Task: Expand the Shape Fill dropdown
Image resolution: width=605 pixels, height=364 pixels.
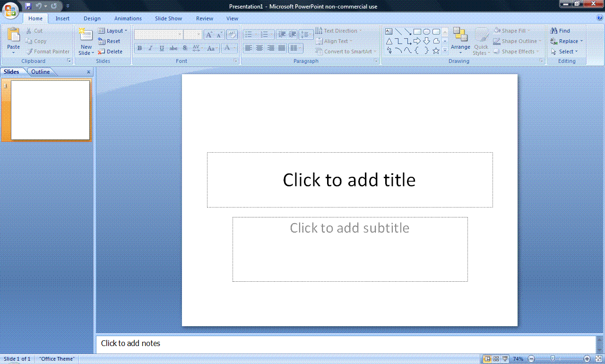Action: [512, 31]
